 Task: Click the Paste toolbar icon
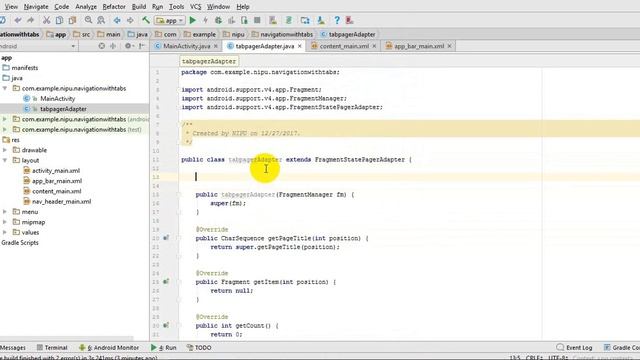click(x=72, y=20)
